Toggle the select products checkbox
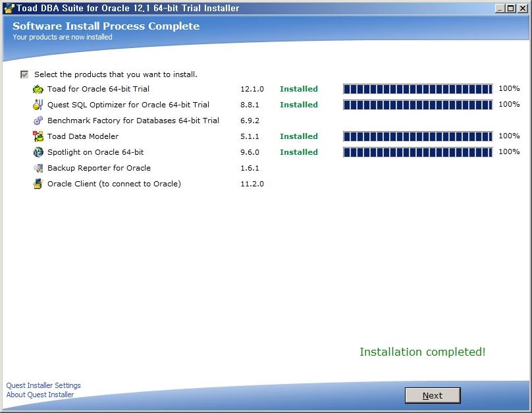 pos(25,74)
